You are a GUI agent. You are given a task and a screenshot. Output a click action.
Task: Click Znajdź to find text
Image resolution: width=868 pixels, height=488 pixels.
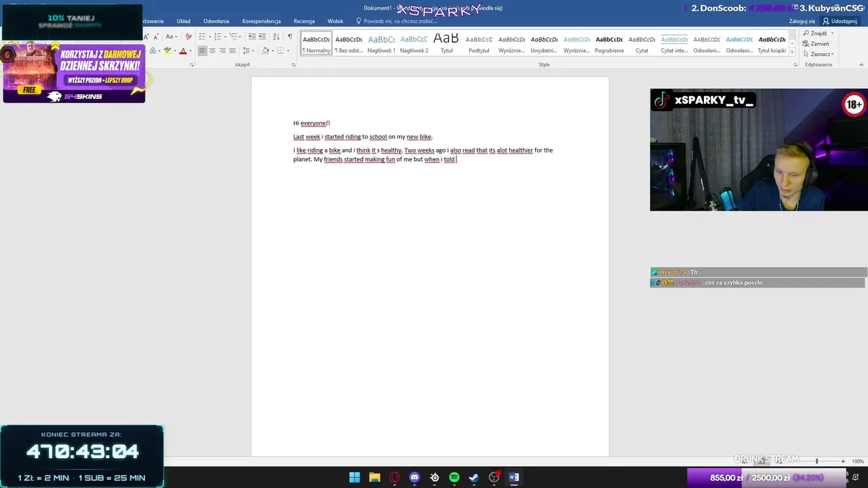click(814, 33)
